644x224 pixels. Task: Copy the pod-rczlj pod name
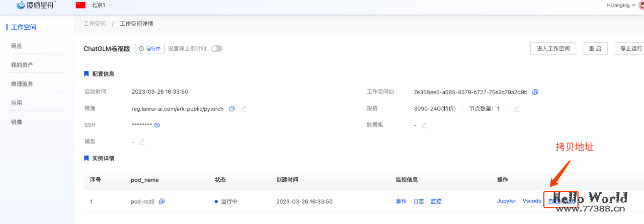pyautogui.click(x=162, y=201)
